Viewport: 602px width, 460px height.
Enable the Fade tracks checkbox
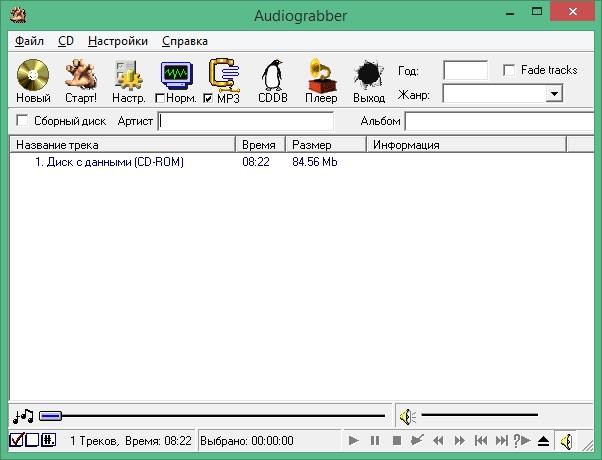(509, 70)
